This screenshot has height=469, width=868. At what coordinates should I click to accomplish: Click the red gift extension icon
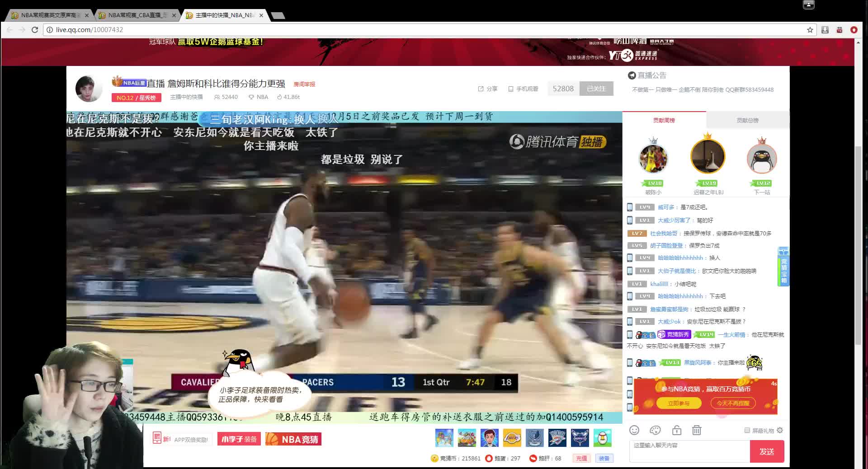[840, 30]
